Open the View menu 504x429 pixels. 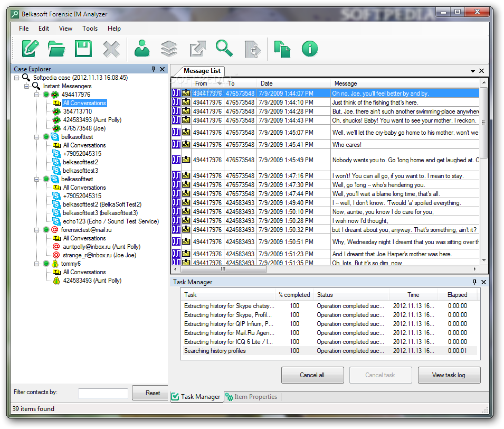[x=65, y=29]
